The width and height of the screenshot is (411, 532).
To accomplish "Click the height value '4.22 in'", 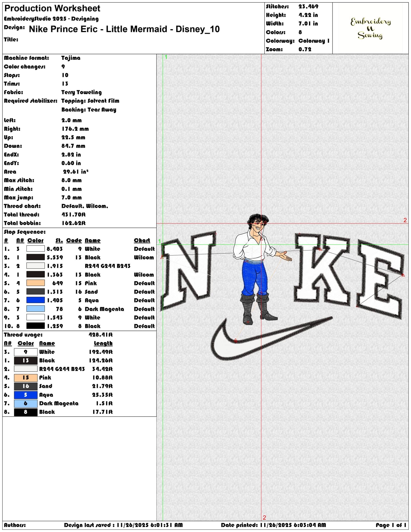I will [308, 15].
